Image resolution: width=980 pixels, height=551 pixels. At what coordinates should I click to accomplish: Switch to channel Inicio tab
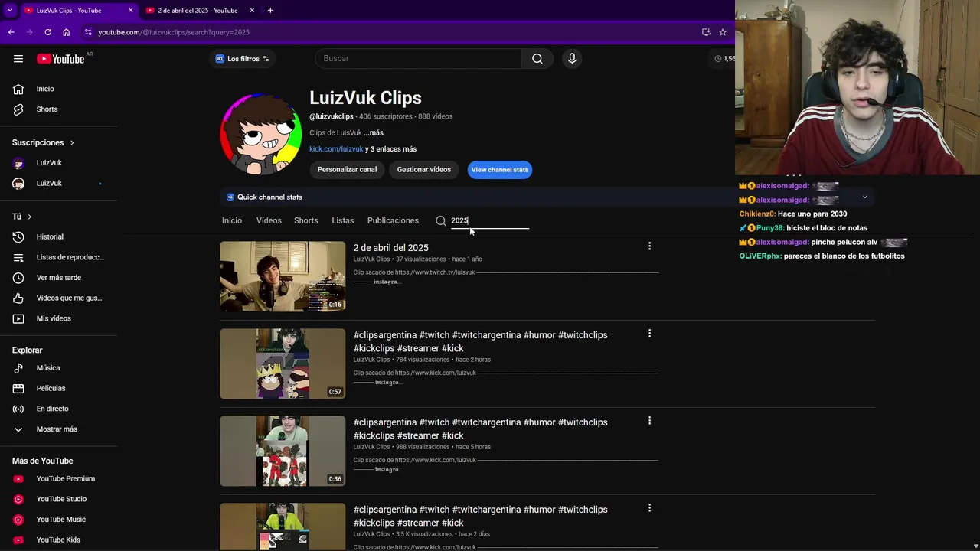point(232,220)
